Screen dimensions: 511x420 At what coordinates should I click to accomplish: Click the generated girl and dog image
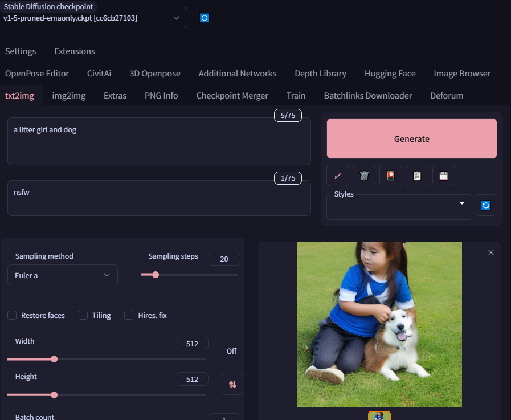[379, 325]
